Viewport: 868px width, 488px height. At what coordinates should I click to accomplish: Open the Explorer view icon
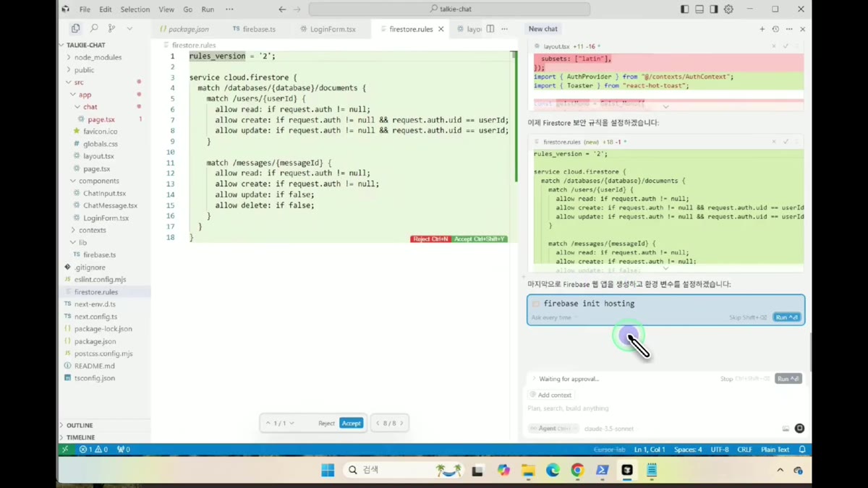(75, 28)
